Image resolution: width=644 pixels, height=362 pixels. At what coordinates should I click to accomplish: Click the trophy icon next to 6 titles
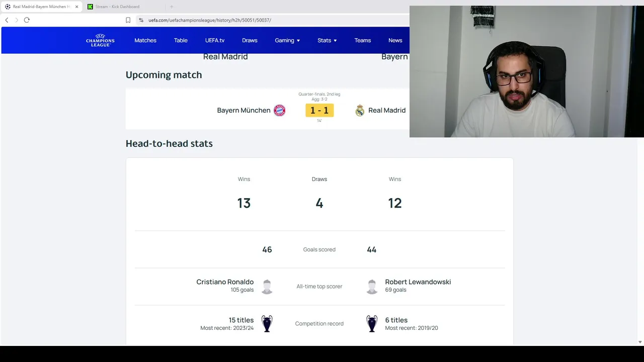[x=372, y=323]
